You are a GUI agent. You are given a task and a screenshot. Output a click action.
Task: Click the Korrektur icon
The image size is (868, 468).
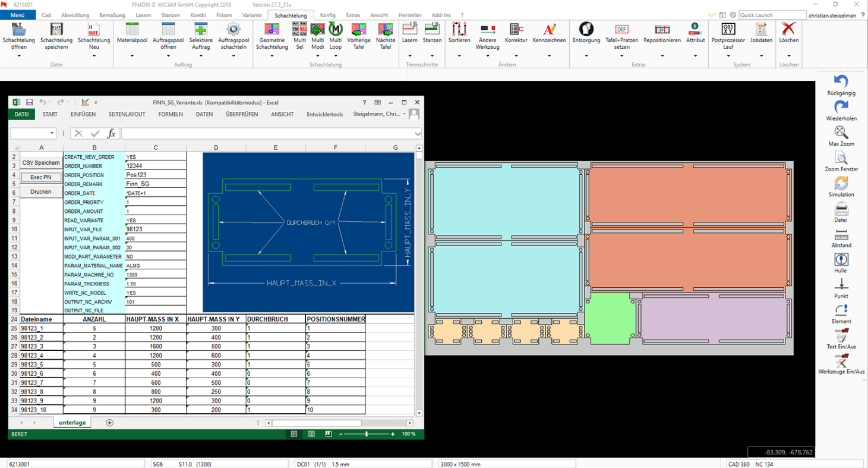(x=516, y=29)
